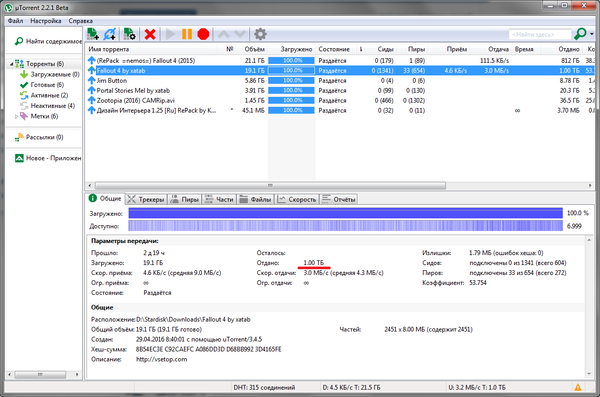
Task: Click Zootopia row's 100.0% progress bar
Action: tap(292, 100)
